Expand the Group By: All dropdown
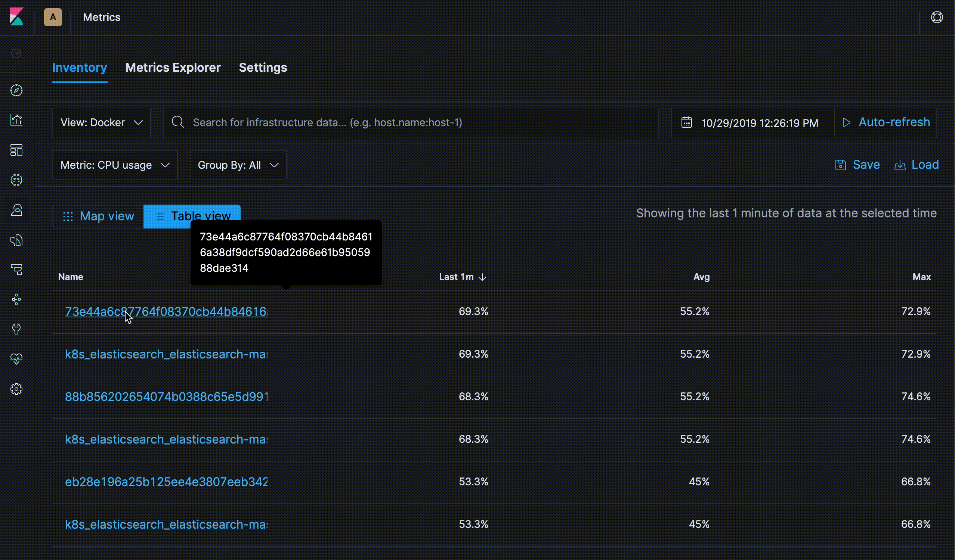 [238, 165]
